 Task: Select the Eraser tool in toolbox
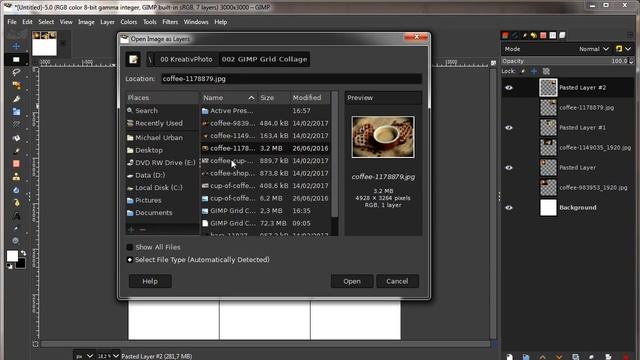pos(16,164)
